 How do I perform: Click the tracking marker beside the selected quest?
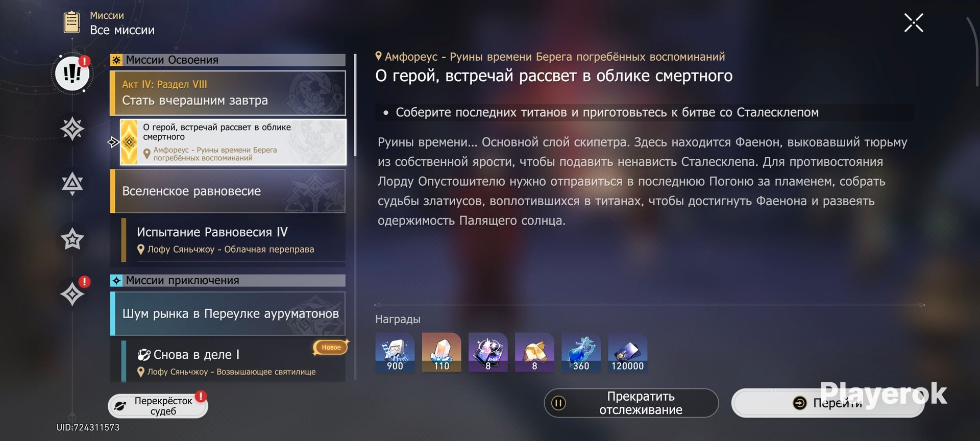pos(113,142)
